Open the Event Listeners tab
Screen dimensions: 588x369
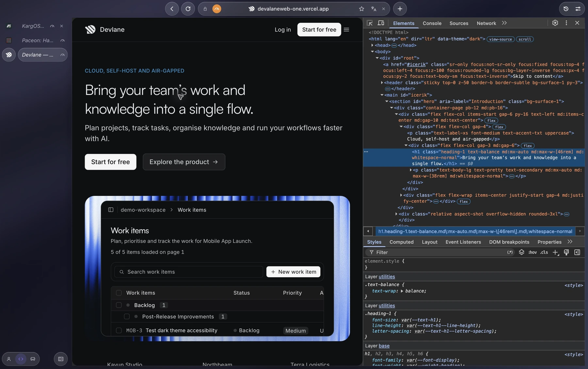pyautogui.click(x=463, y=242)
